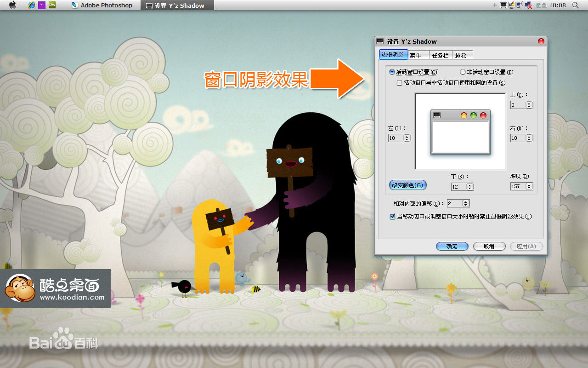The height and width of the screenshot is (368, 588).
Task: Click the plus icon in the tray
Action: point(495,5)
